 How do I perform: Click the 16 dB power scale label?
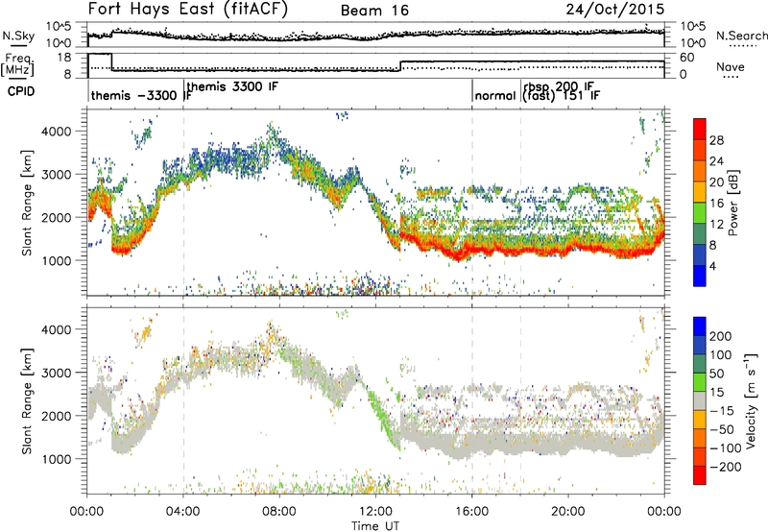click(716, 204)
